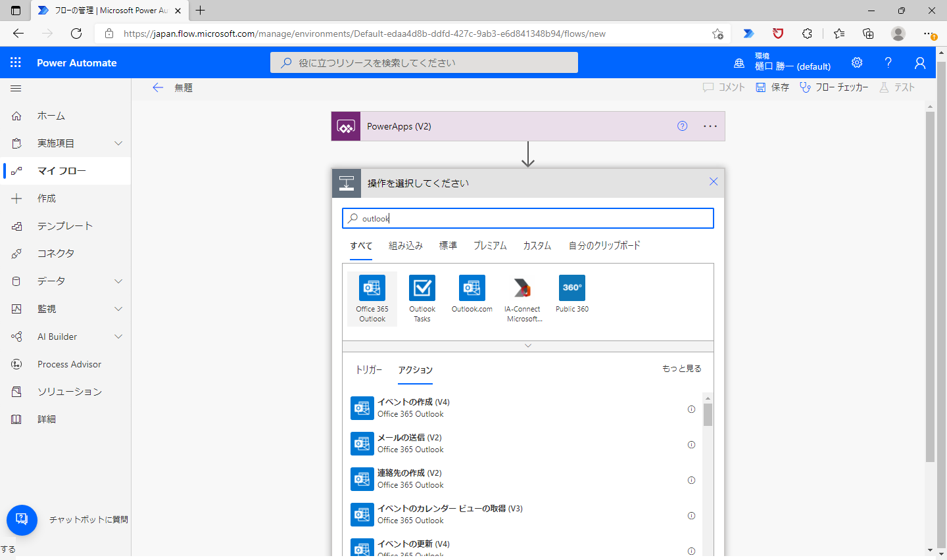The width and height of the screenshot is (947, 560).
Task: Choose メールの送信 (V2) action
Action: click(523, 444)
